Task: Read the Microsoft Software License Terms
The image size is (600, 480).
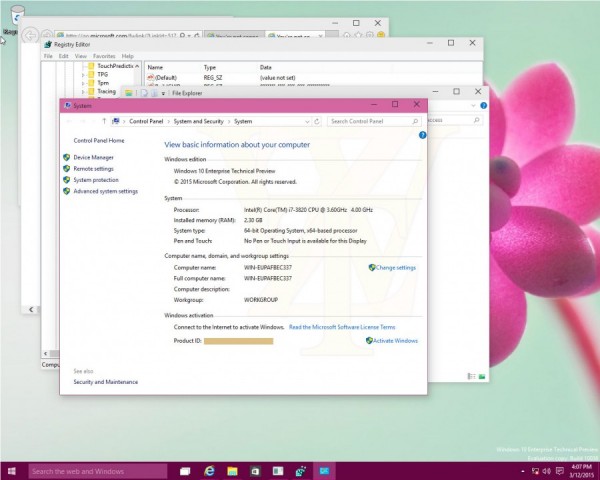Action: 342,327
